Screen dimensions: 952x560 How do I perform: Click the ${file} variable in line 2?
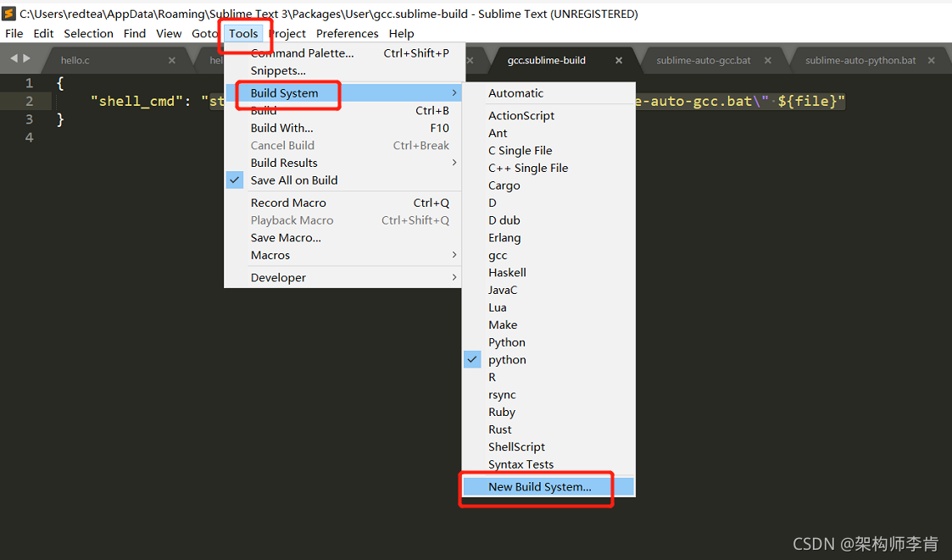tap(807, 101)
